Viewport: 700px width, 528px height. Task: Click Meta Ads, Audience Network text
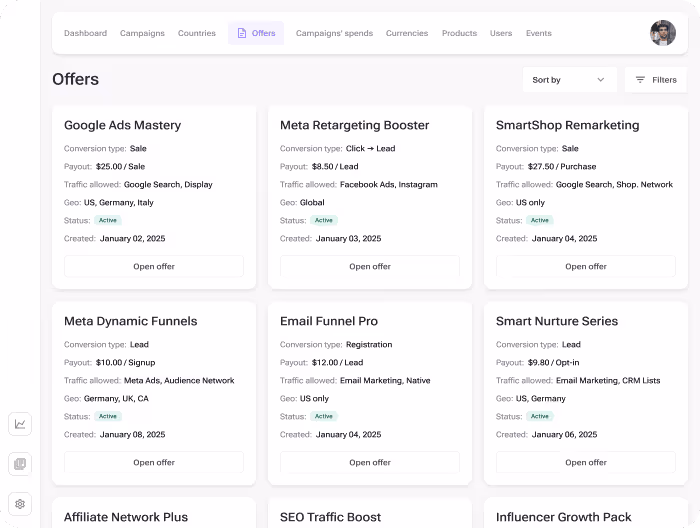click(179, 381)
